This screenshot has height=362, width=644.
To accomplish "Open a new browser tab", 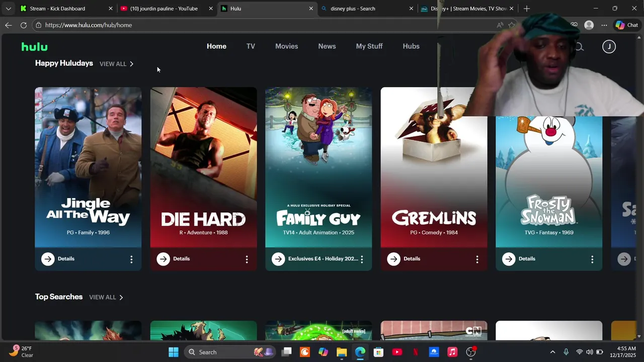I will point(526,9).
